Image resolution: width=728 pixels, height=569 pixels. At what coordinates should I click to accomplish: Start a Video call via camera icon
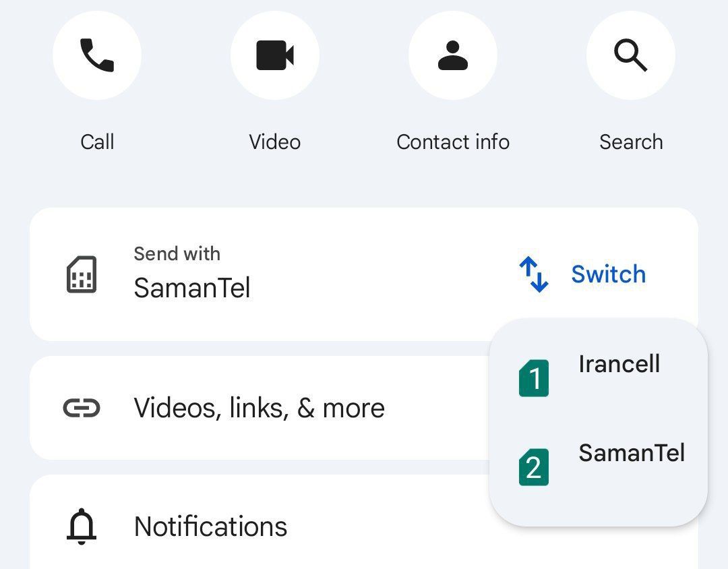(x=275, y=55)
